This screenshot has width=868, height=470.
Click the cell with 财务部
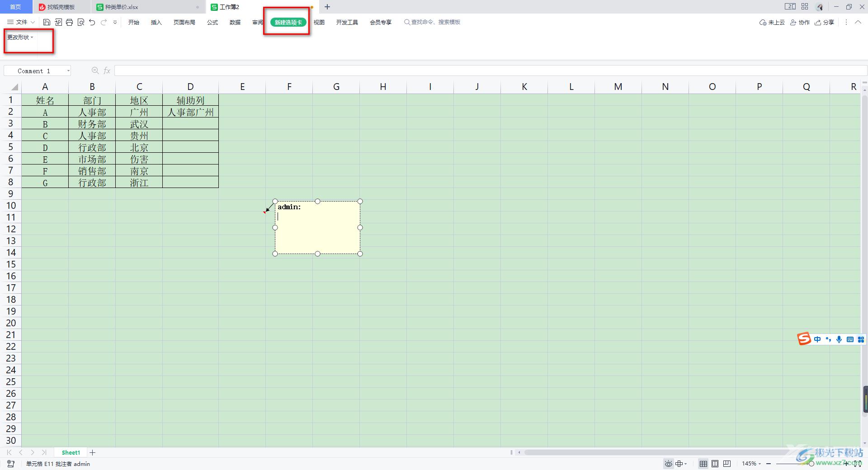pyautogui.click(x=92, y=124)
